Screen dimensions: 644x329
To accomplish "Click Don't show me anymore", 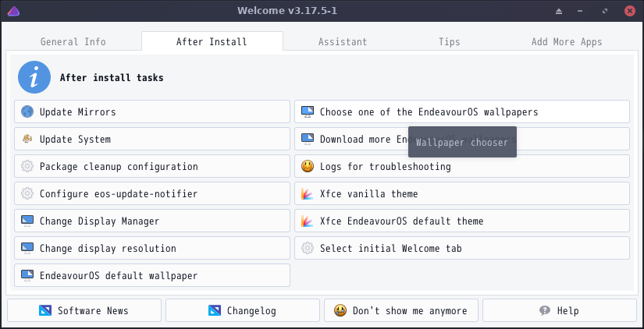I will (x=401, y=310).
